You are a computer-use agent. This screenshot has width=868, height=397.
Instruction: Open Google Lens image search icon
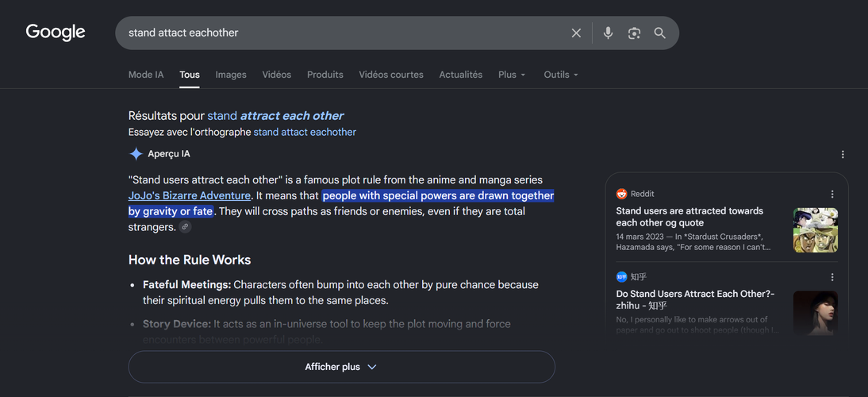click(x=634, y=33)
